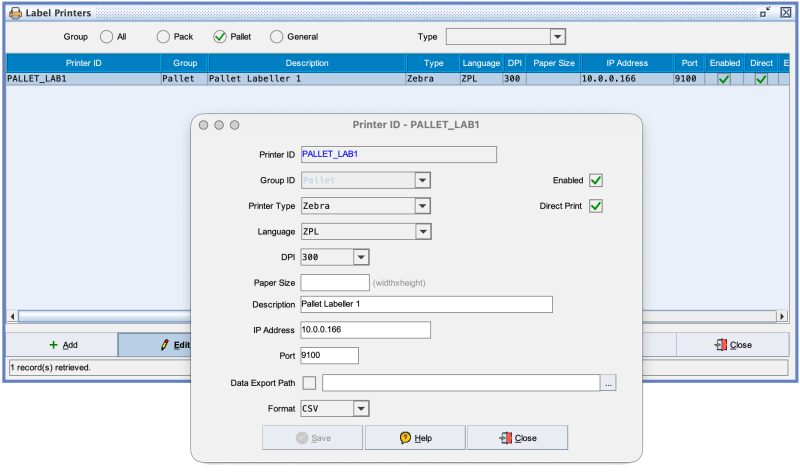Screen dimensions: 800x476
Task: Toggle the Direct Print checkbox in dialog
Action: pos(596,206)
